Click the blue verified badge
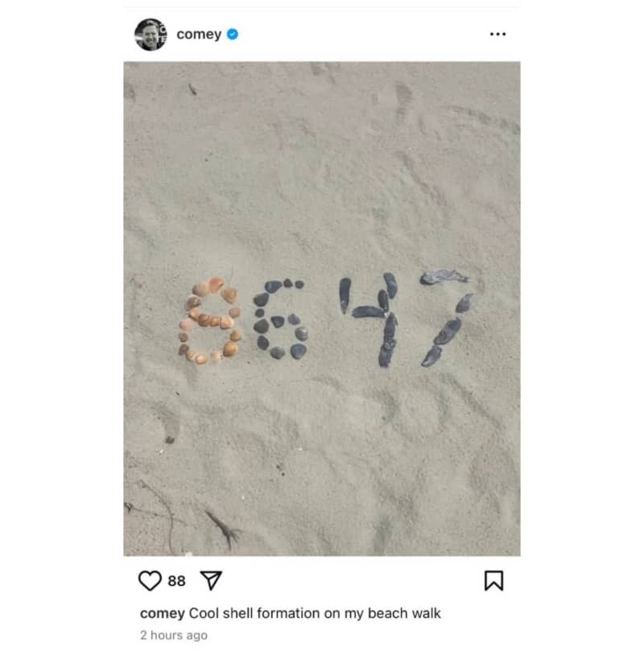The width and height of the screenshot is (644, 659). point(233,34)
